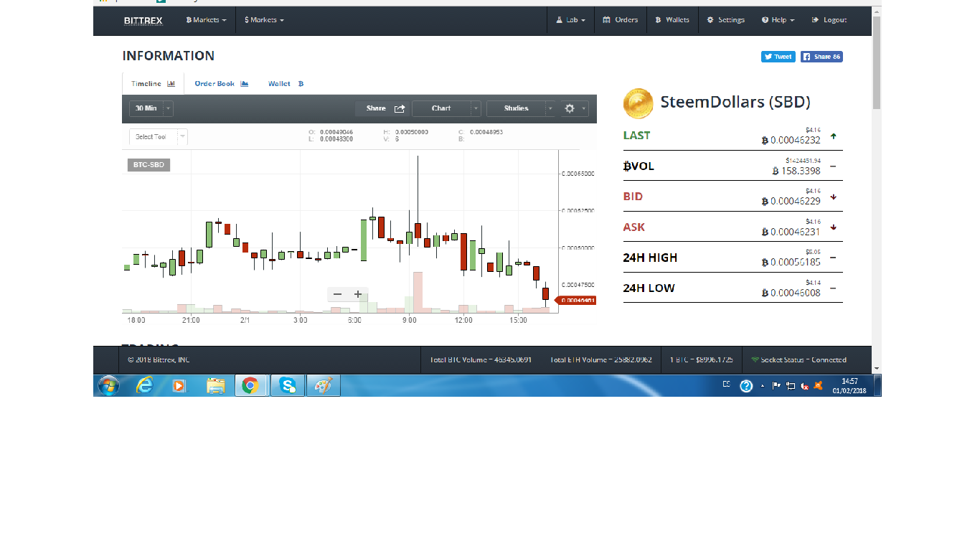Open Paint from the taskbar

click(324, 386)
